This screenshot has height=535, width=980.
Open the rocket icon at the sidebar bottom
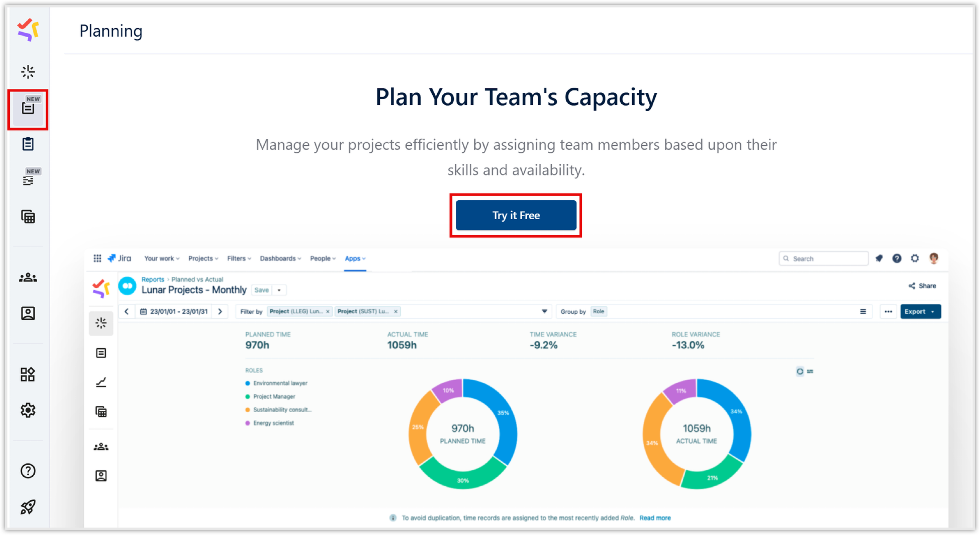point(28,507)
